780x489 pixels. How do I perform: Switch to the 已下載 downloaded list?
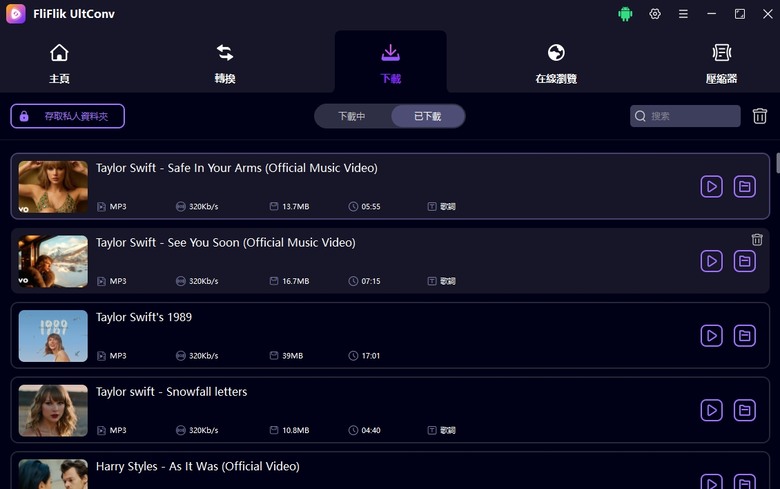click(x=428, y=116)
